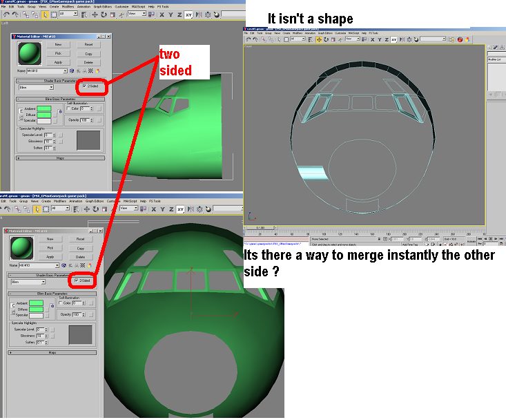
Task: Click red round icon in right gmax toolbar
Action: [x=460, y=39]
